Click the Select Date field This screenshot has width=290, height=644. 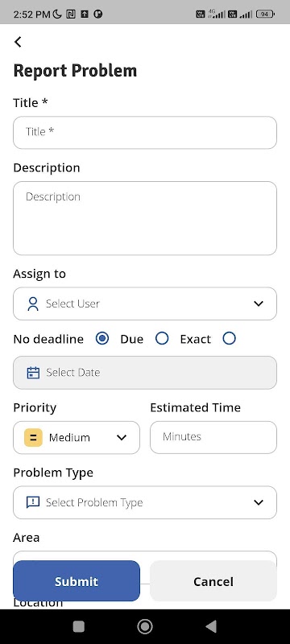(145, 373)
